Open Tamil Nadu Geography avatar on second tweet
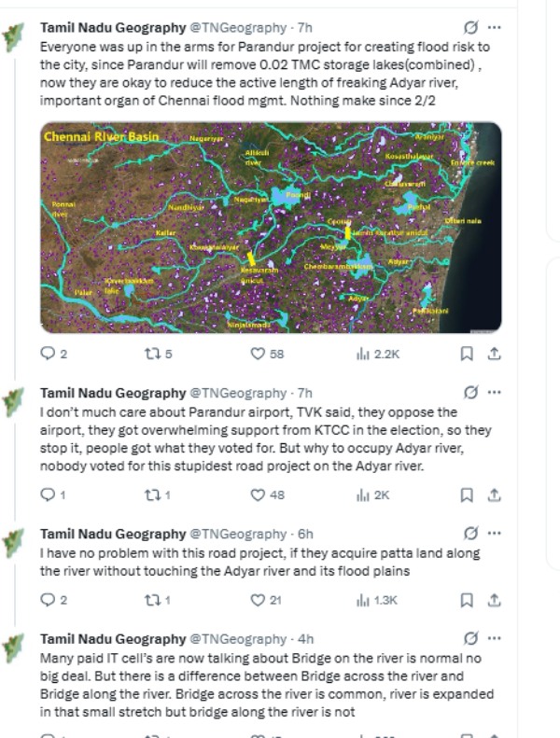 tap(13, 402)
